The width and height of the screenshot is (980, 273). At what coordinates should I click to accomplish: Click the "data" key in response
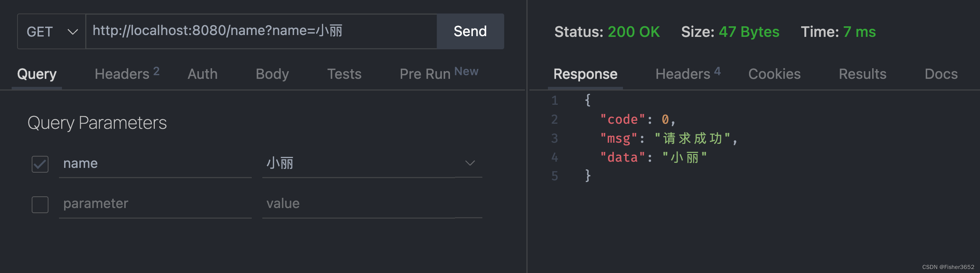click(622, 157)
